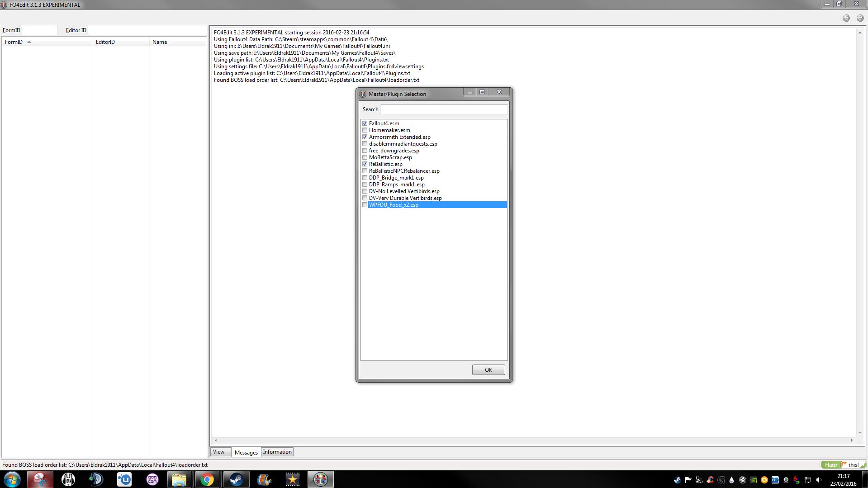Check DV-No Levelled Vertibirds.esp checkbox

tap(365, 191)
